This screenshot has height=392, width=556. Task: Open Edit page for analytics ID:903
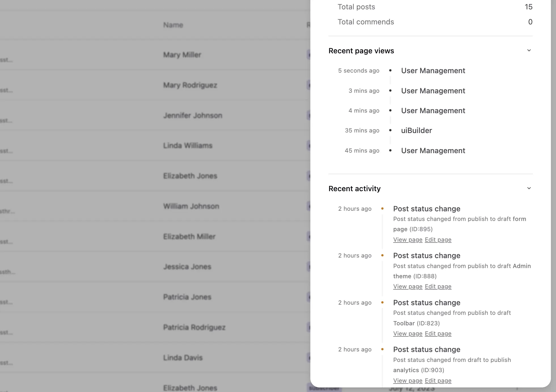click(438, 380)
